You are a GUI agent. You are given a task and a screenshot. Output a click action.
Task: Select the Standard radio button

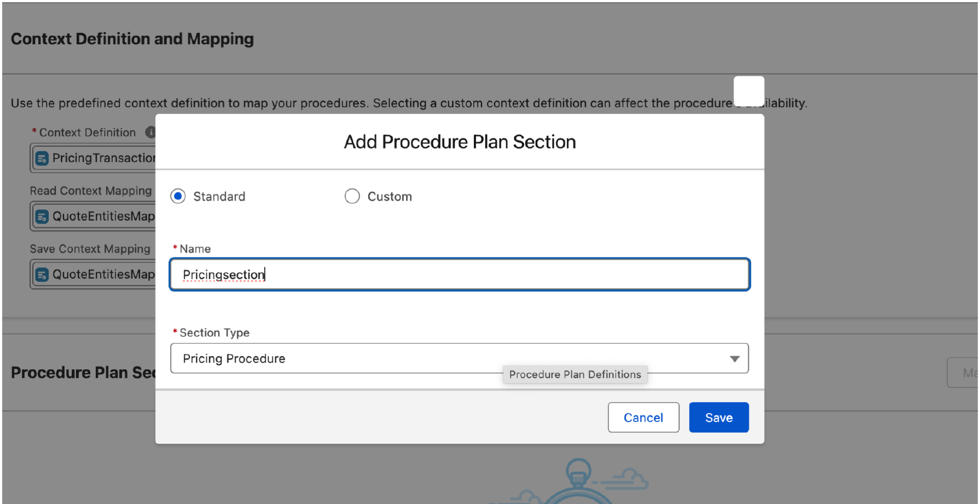click(178, 196)
